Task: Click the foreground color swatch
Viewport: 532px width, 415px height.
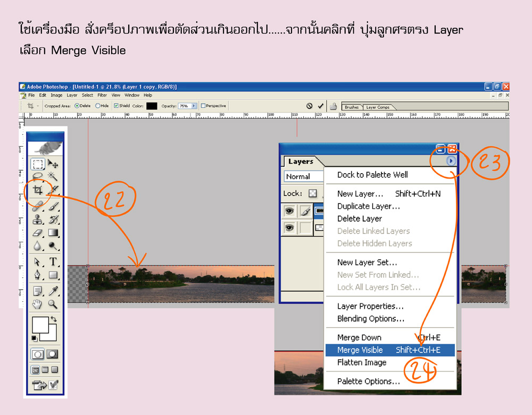Action: click(40, 325)
